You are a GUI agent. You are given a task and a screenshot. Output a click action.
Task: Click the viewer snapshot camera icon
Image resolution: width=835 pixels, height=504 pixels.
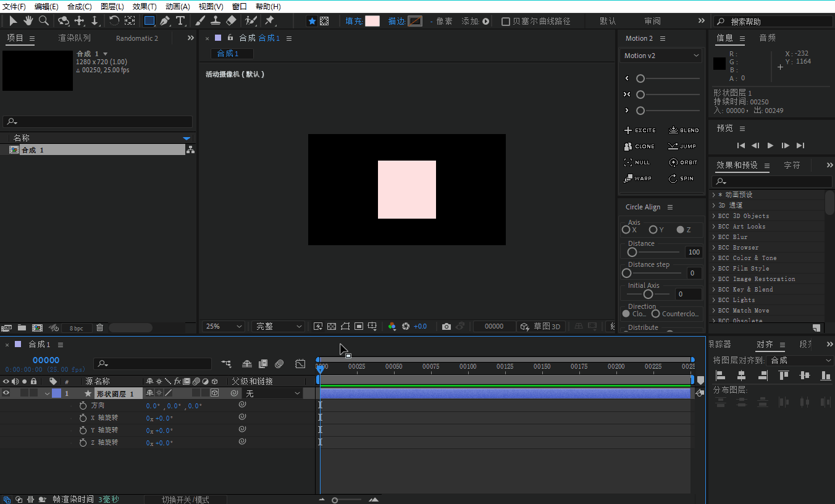pyautogui.click(x=447, y=326)
